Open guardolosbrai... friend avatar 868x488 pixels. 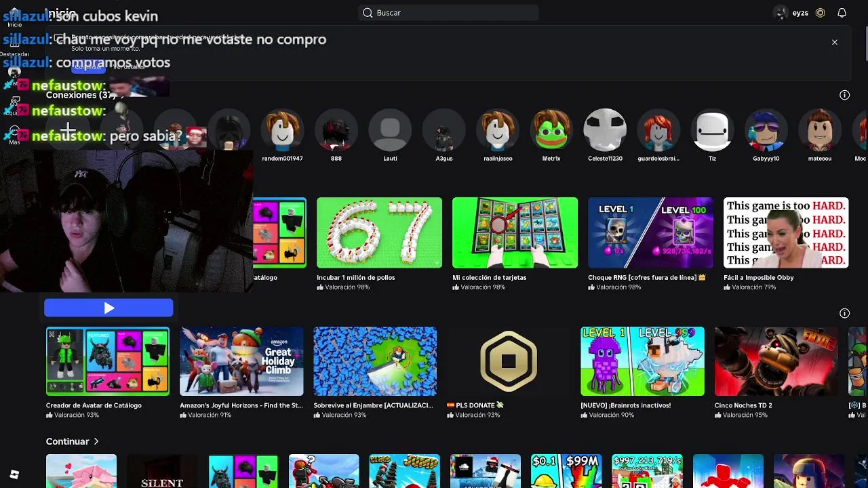658,129
